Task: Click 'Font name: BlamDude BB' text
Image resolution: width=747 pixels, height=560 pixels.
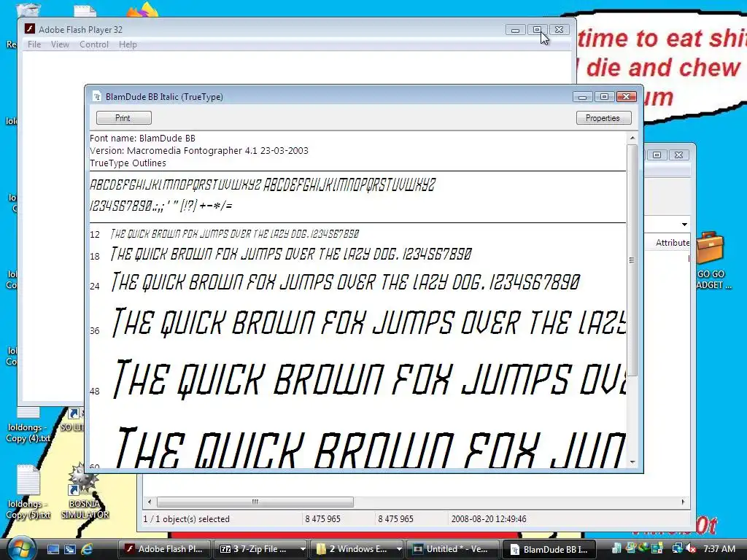Action: coord(142,138)
